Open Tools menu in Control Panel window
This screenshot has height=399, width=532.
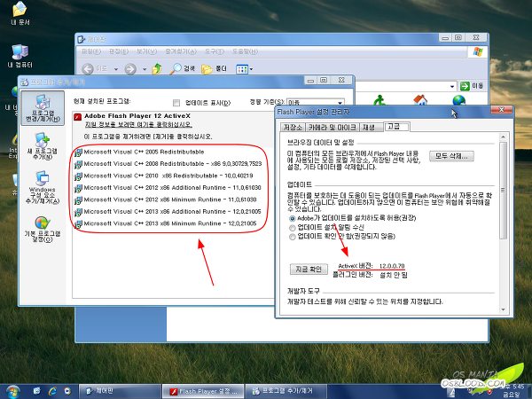point(215,51)
